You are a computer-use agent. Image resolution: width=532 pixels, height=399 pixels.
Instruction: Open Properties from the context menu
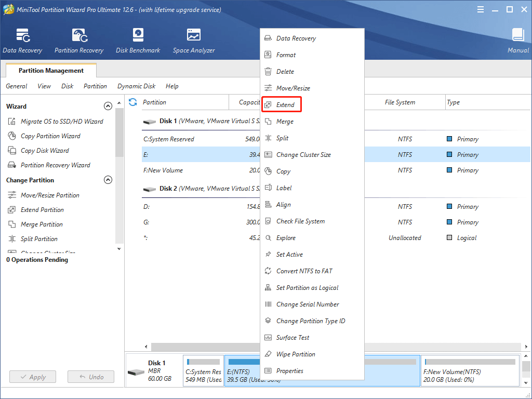(x=312, y=371)
